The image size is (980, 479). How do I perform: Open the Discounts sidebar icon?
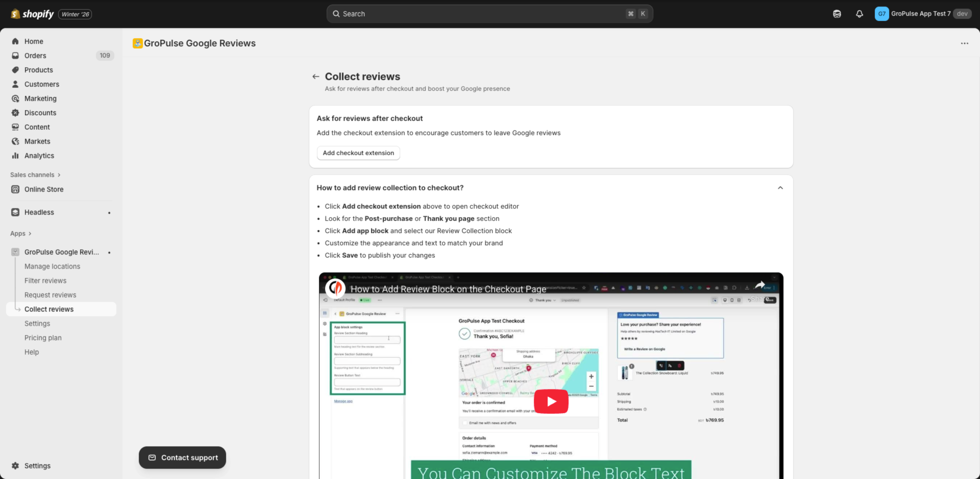tap(15, 112)
